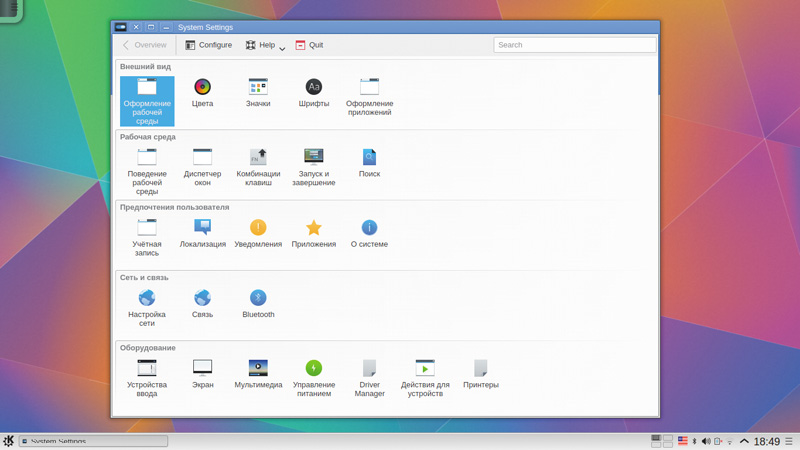Screen dimensions: 800x450
Task: Open Запуск и завершение settings
Action: tap(314, 167)
